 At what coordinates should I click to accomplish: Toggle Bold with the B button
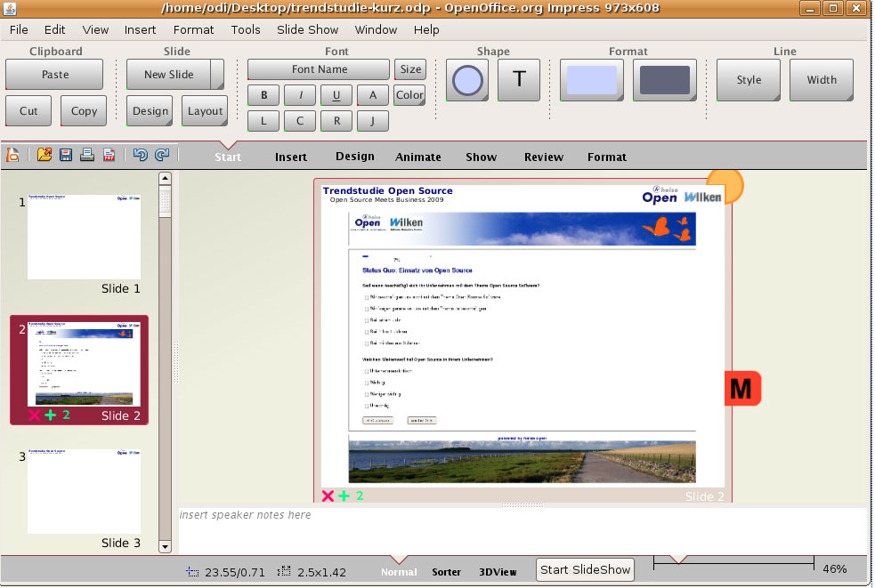(263, 95)
